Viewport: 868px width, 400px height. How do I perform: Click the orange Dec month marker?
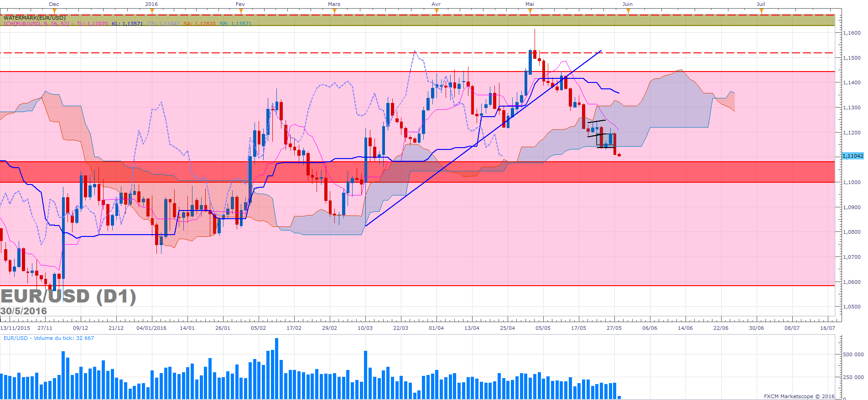(x=54, y=11)
